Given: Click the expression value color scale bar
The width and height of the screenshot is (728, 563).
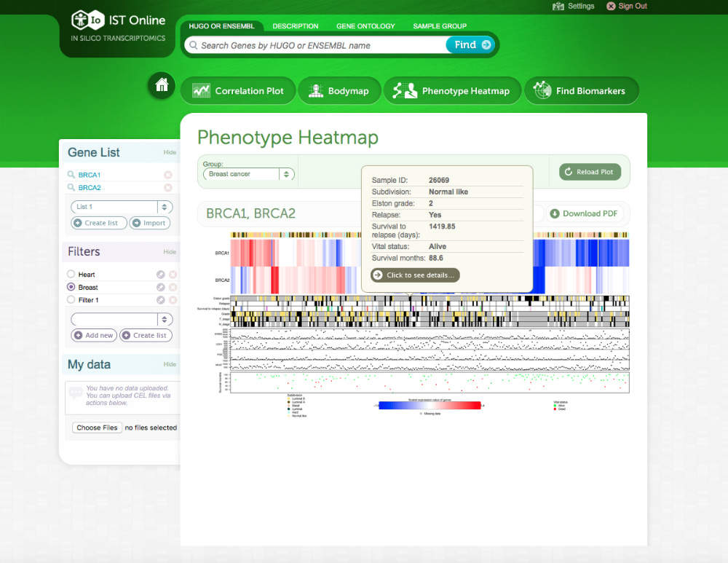Looking at the screenshot, I should [430, 405].
